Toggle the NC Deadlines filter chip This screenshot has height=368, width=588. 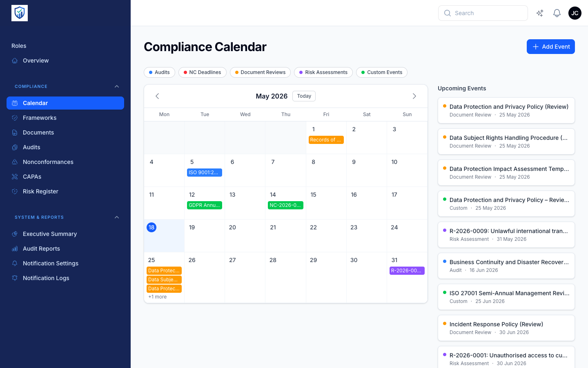[x=203, y=72]
